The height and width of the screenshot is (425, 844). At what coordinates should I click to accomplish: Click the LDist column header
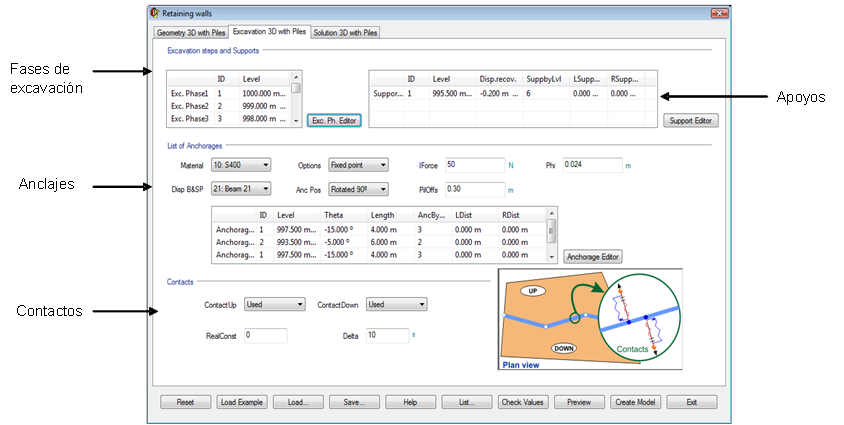[x=475, y=215]
